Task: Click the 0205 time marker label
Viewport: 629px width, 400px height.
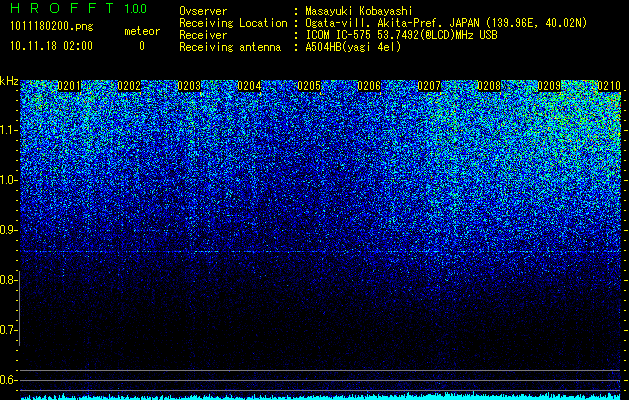Action: [309, 86]
